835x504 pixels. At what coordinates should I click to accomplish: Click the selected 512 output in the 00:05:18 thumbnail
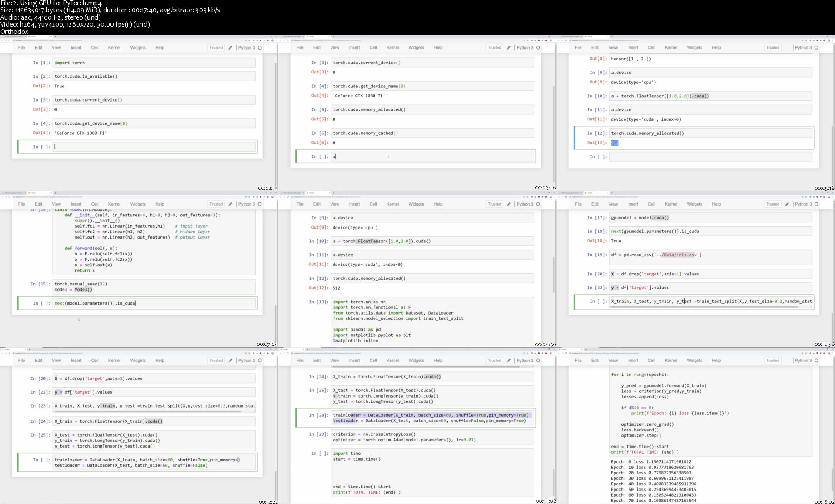pyautogui.click(x=615, y=143)
